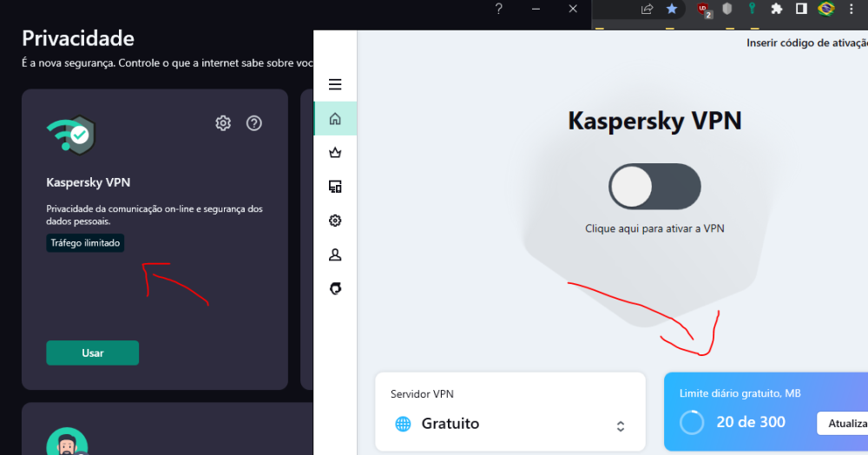This screenshot has height=455, width=868.
Task: Click the Tráfego ilimitado badge
Action: click(85, 243)
